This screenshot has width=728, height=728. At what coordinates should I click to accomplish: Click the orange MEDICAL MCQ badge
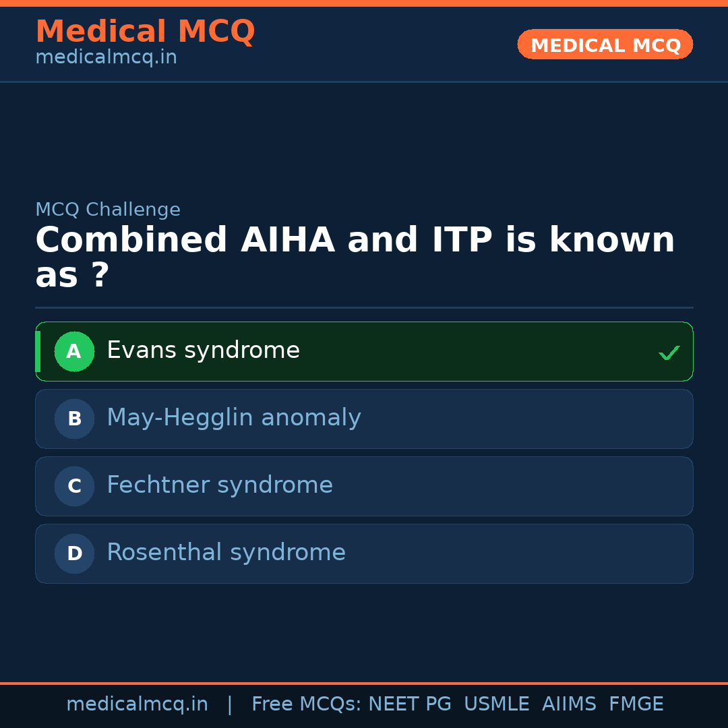(605, 44)
